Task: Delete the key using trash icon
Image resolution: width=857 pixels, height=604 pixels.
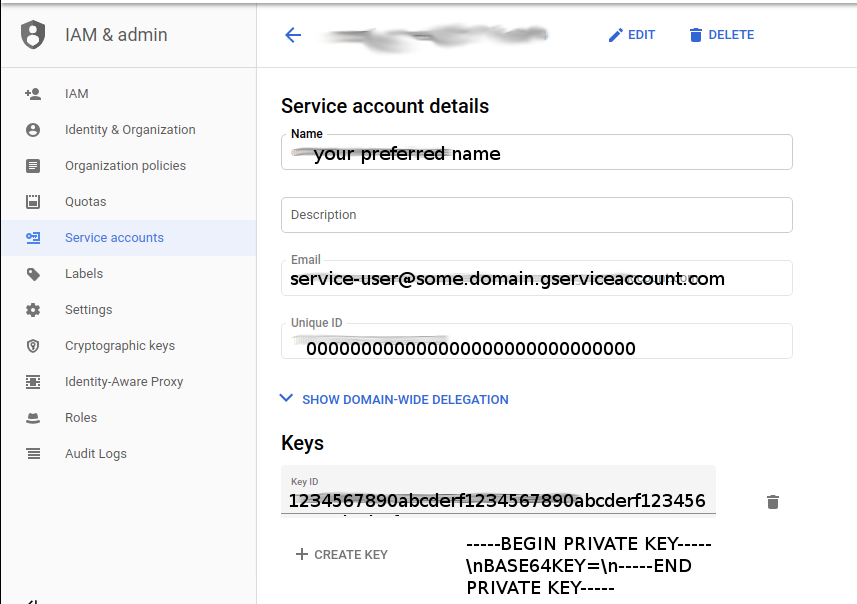Action: (772, 502)
